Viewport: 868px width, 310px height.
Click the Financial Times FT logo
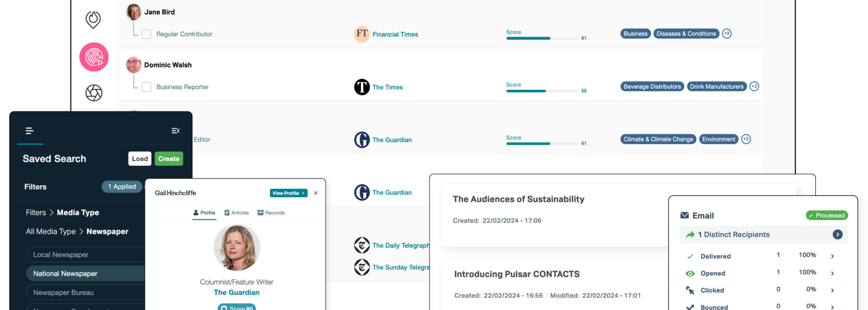pyautogui.click(x=362, y=34)
